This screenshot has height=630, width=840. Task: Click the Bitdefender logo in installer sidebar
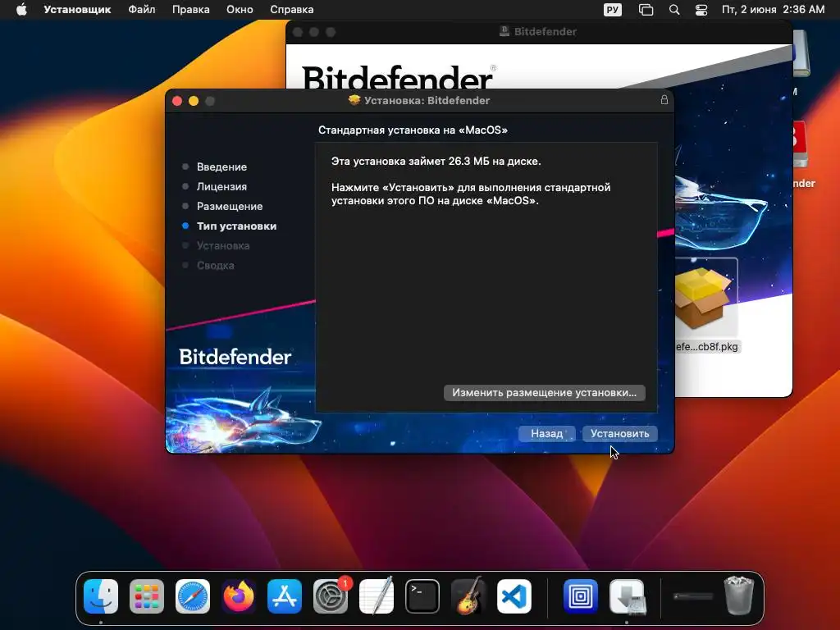235,357
